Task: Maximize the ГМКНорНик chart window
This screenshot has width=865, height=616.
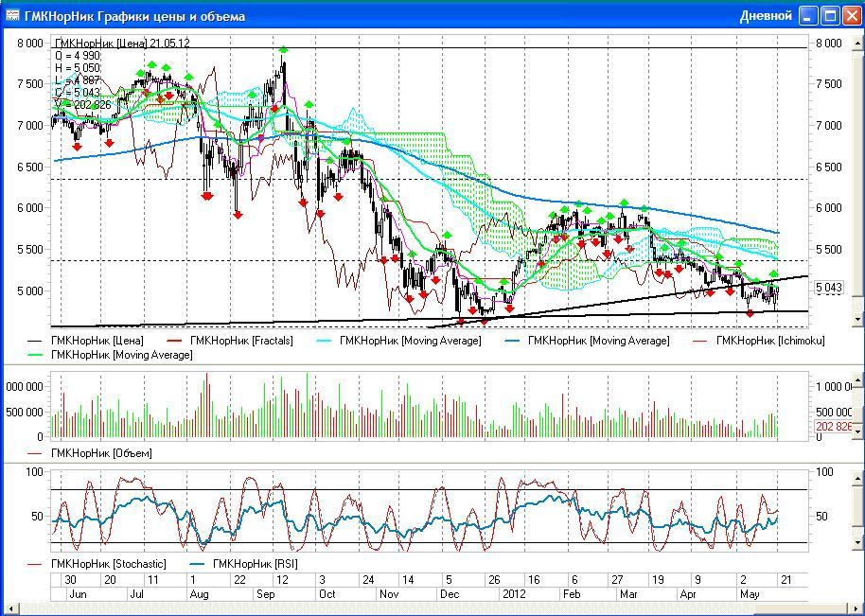Action: pyautogui.click(x=830, y=16)
